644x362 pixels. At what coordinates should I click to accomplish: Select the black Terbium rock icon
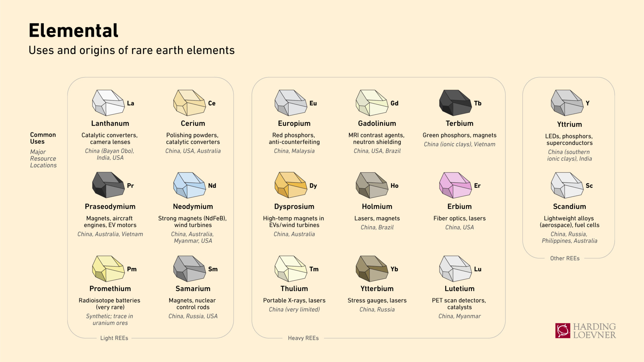[456, 101]
